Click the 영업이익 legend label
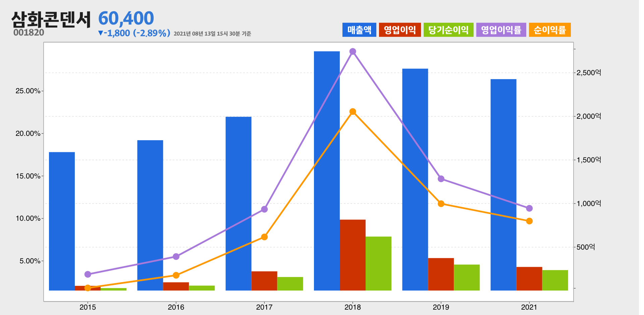The image size is (644, 315). (400, 30)
